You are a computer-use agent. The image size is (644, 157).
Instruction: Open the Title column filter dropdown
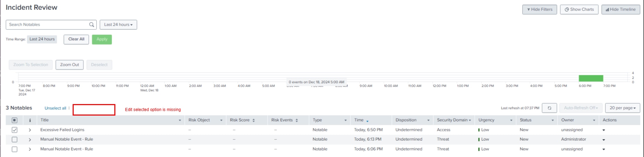[x=180, y=120]
